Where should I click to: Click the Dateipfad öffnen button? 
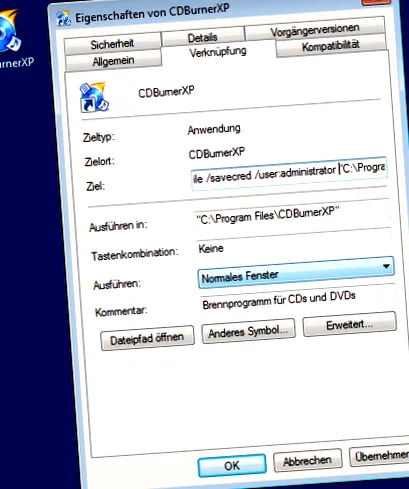pyautogui.click(x=147, y=338)
